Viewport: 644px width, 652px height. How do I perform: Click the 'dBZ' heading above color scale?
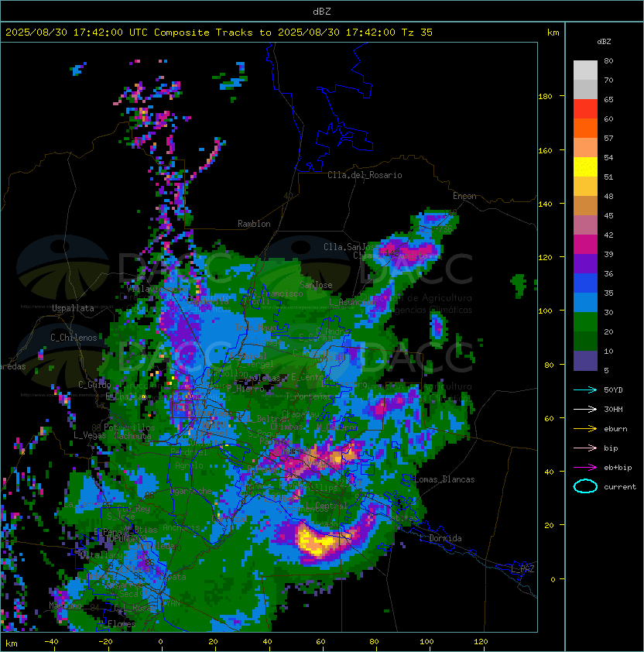click(604, 42)
